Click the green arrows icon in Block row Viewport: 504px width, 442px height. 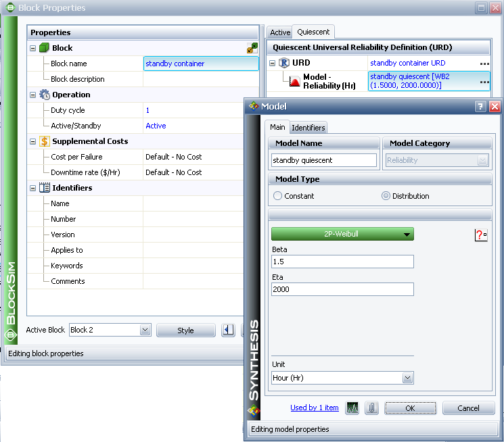tap(252, 48)
